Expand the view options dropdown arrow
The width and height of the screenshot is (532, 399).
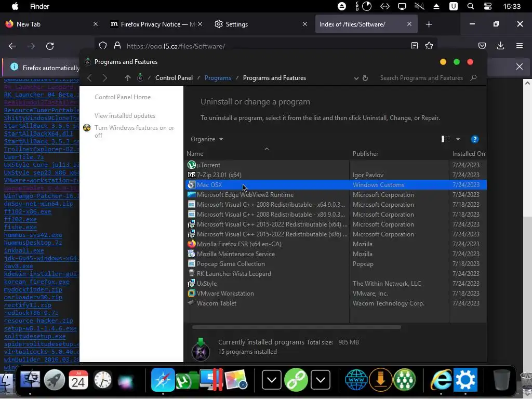pos(458,139)
